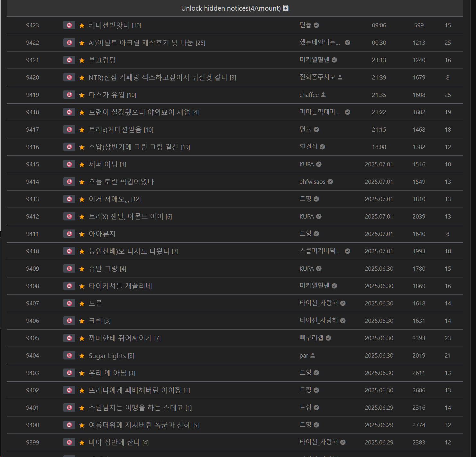Open post 다스카 유업
This screenshot has width=476, height=457.
[x=106, y=95]
